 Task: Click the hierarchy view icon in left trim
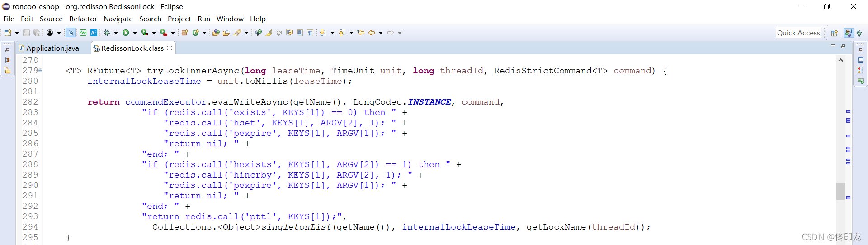pyautogui.click(x=7, y=60)
